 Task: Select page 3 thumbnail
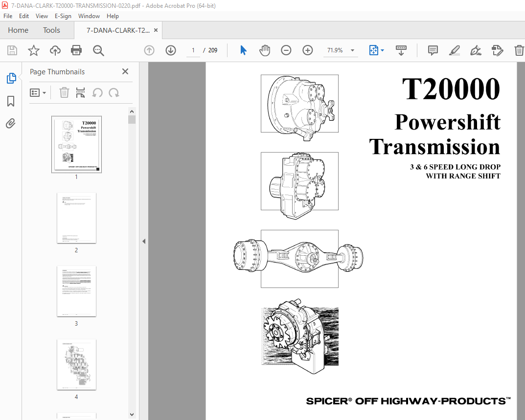(x=76, y=291)
